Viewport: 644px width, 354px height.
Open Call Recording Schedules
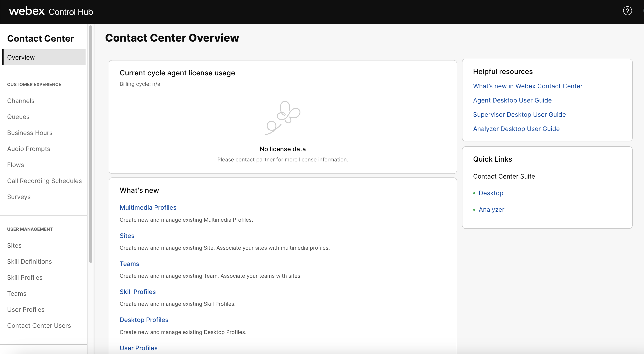(44, 181)
